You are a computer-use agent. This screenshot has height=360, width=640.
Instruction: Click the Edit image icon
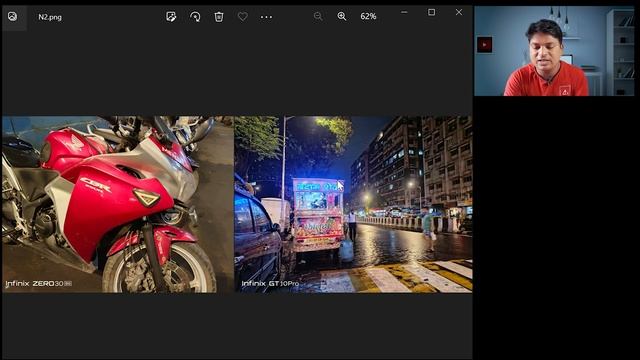(x=171, y=16)
